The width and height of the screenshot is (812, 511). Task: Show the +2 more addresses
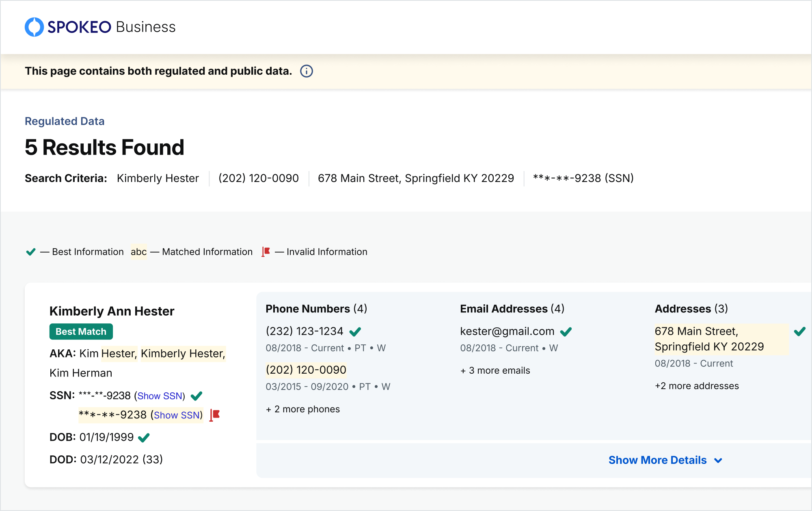(x=697, y=386)
